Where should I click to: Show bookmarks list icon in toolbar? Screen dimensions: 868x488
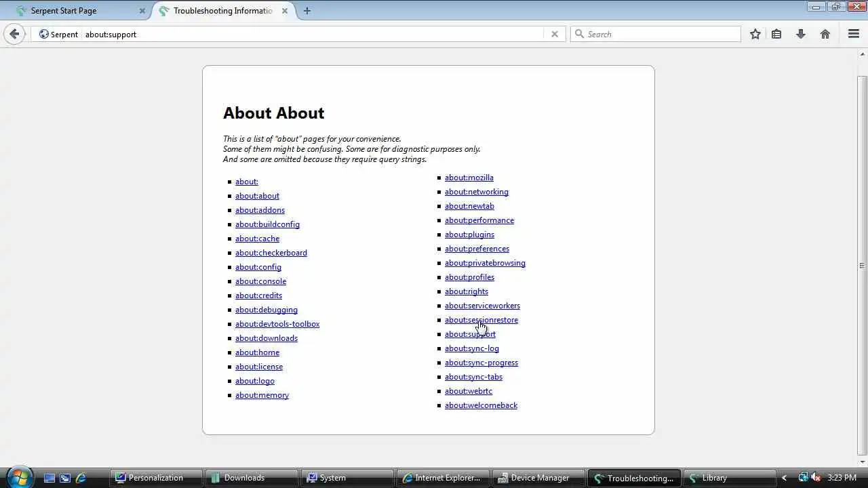tap(776, 34)
